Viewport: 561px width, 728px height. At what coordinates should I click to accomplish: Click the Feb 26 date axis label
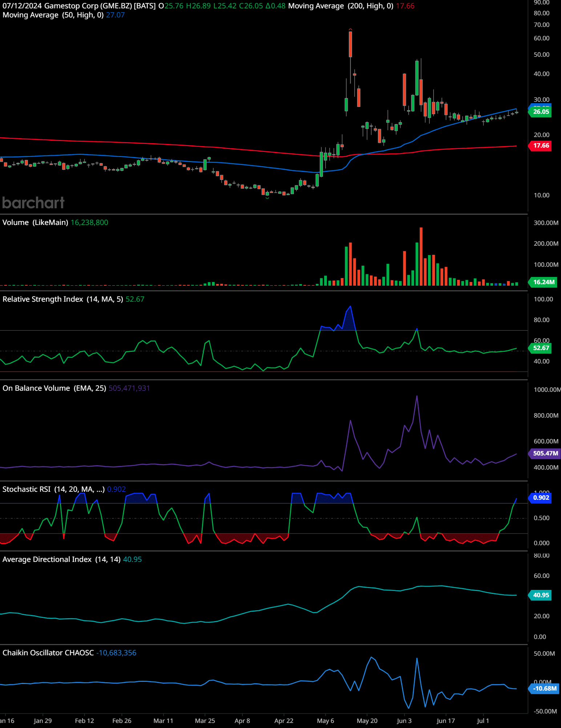122,721
